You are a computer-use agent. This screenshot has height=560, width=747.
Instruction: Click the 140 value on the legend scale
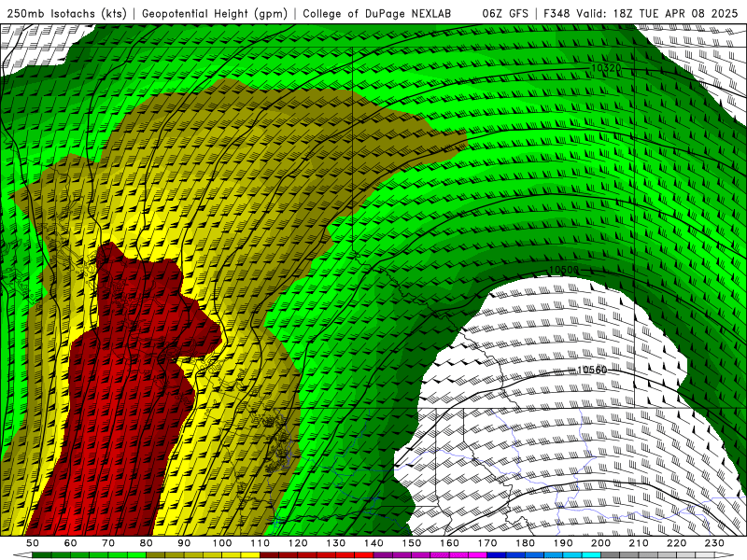coord(373,543)
